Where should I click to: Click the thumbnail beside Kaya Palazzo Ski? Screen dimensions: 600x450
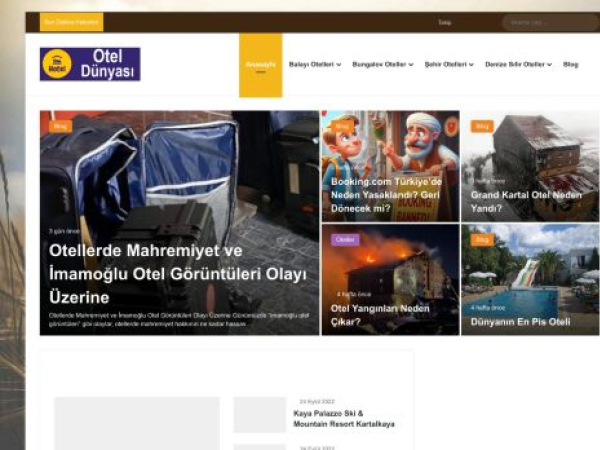pyautogui.click(x=260, y=415)
